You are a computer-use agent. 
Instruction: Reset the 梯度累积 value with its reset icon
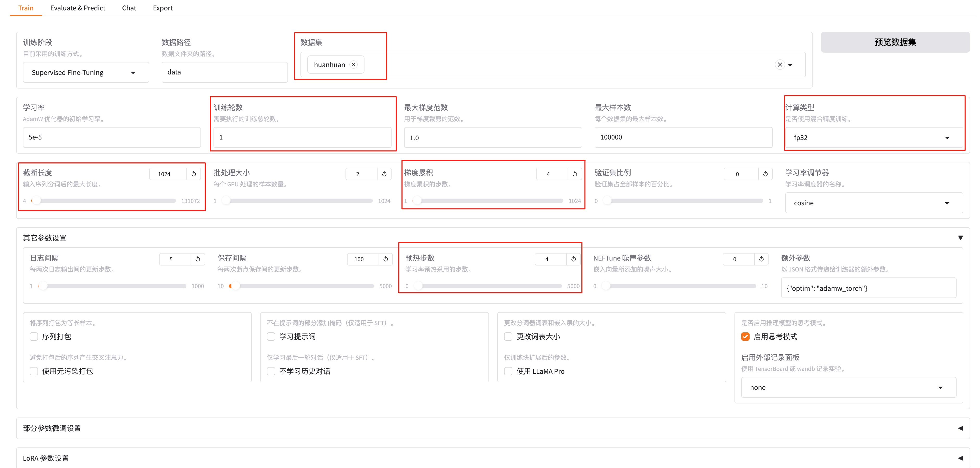[x=575, y=174]
